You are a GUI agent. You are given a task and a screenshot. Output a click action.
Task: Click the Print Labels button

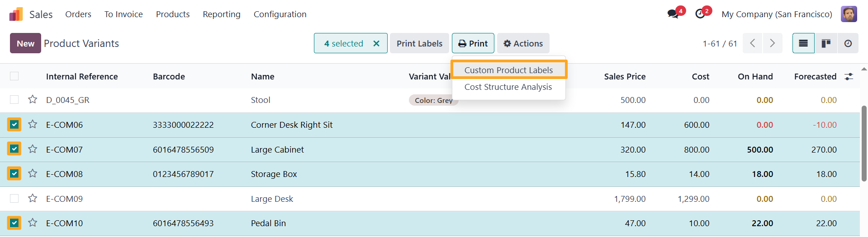(x=419, y=43)
